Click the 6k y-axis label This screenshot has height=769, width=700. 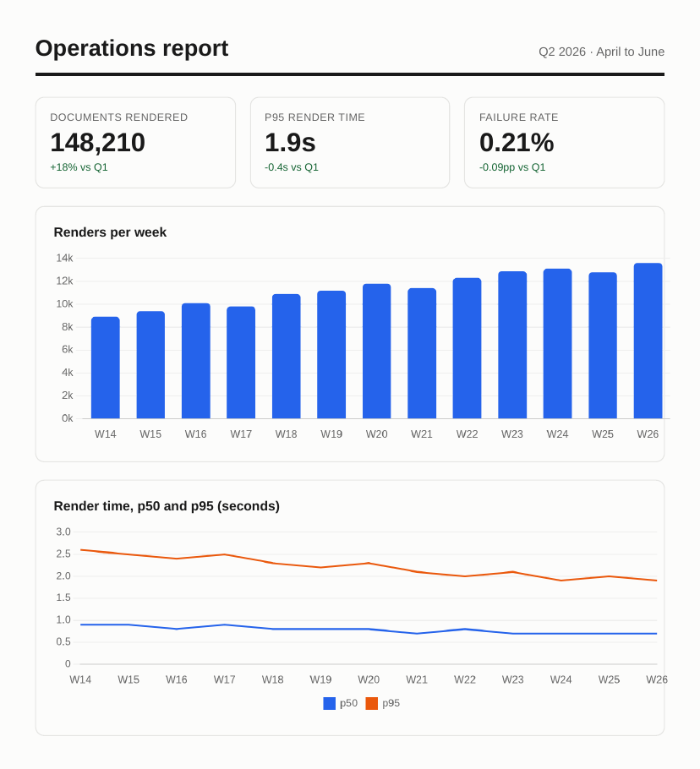pos(67,350)
